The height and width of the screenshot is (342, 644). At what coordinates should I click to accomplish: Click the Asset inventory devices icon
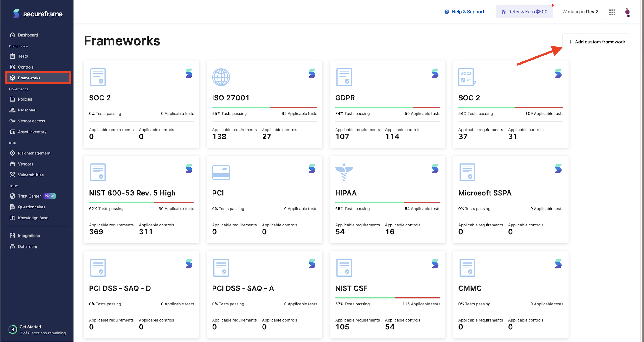pos(13,132)
